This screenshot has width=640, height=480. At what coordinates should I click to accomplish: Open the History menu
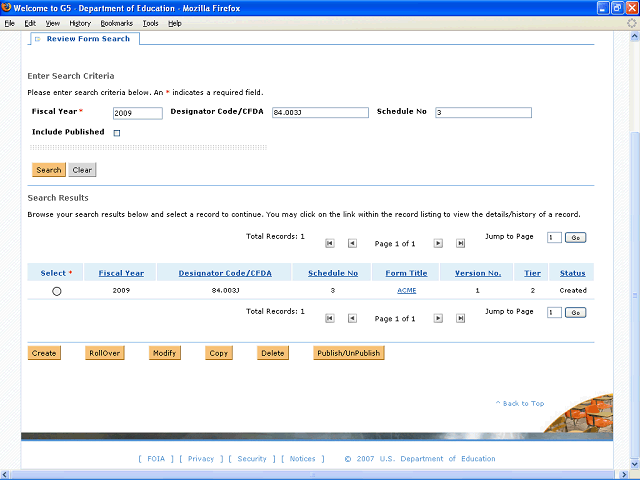point(80,23)
